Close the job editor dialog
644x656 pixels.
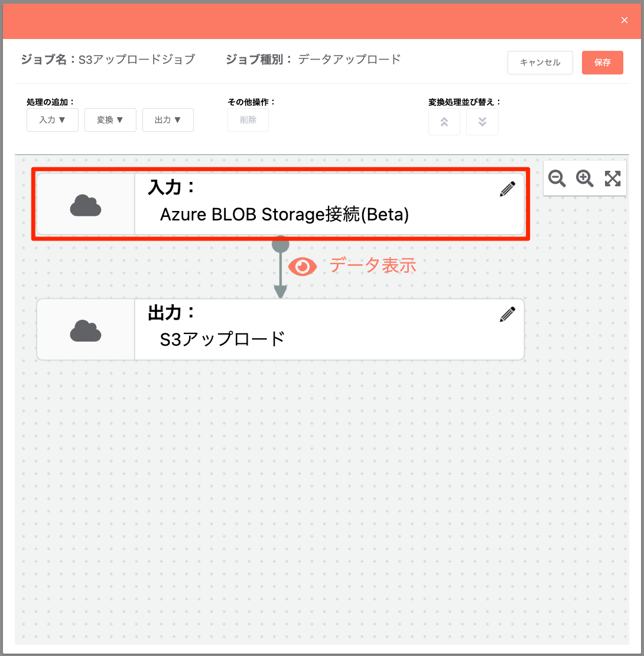tap(624, 20)
